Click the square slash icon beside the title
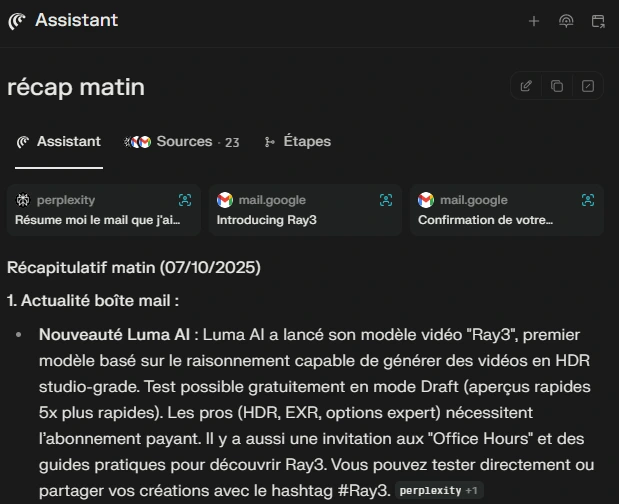 pos(588,86)
